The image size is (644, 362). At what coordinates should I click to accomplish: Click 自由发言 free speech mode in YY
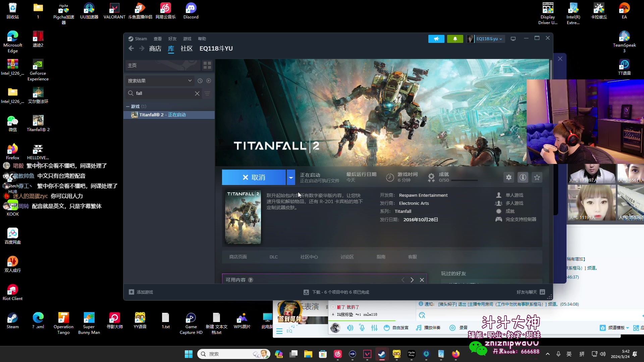coord(396,328)
